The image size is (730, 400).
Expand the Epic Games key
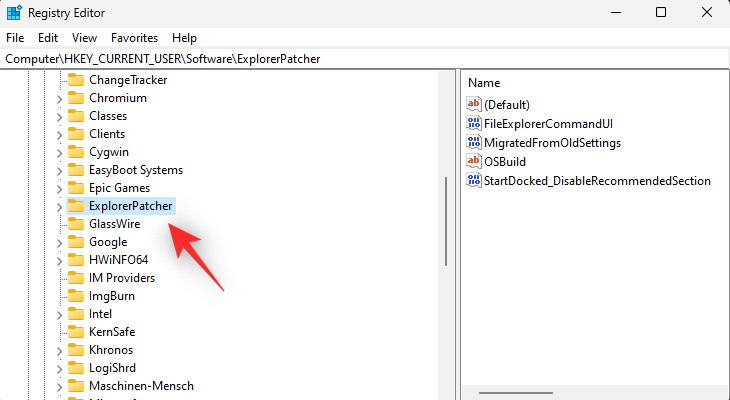coord(59,189)
